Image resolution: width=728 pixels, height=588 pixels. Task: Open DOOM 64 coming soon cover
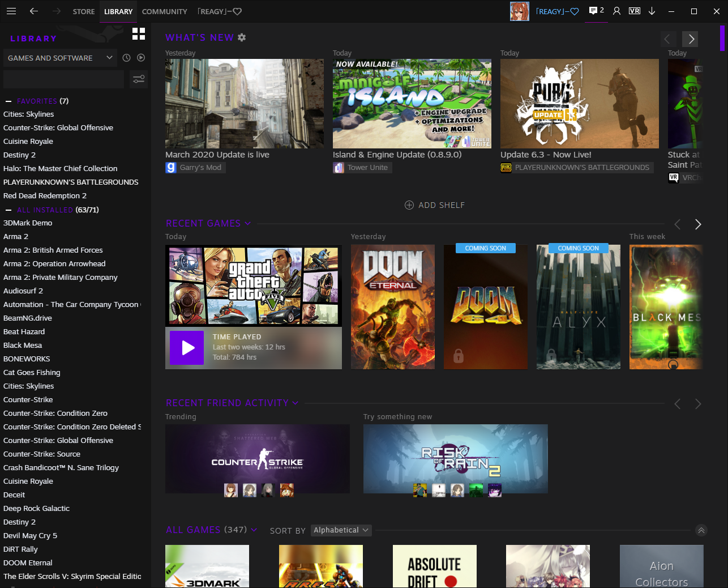(486, 307)
